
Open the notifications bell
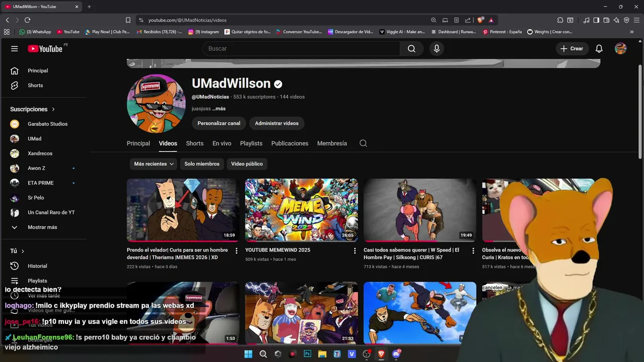[599, 49]
